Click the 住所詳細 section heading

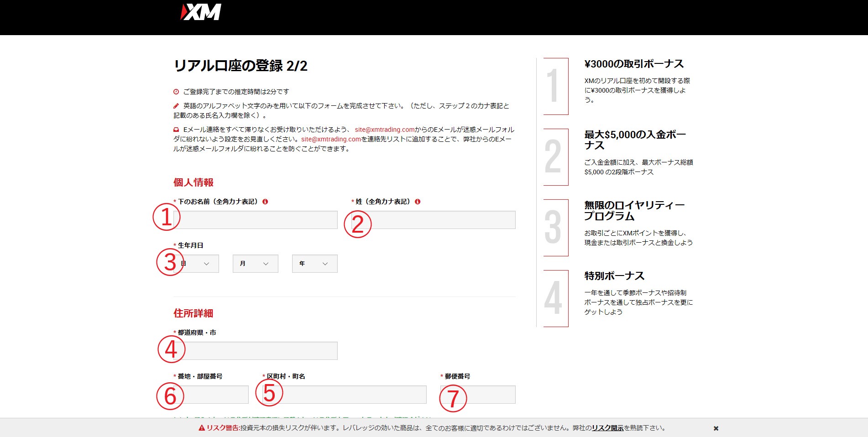[193, 313]
